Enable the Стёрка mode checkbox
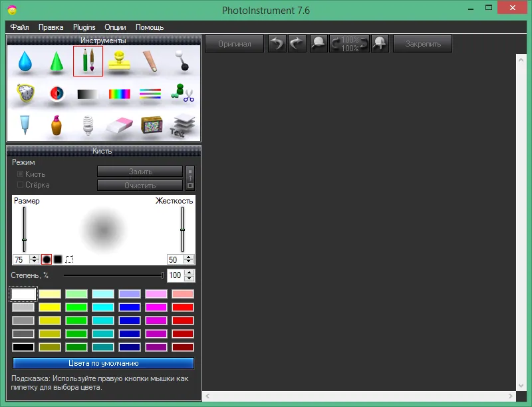Image resolution: width=532 pixels, height=407 pixels. tap(20, 185)
